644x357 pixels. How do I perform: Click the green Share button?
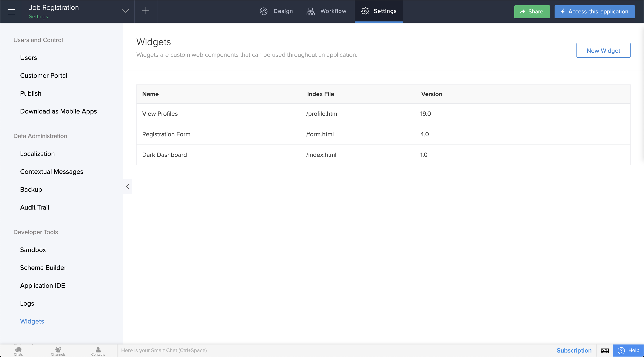(x=532, y=12)
